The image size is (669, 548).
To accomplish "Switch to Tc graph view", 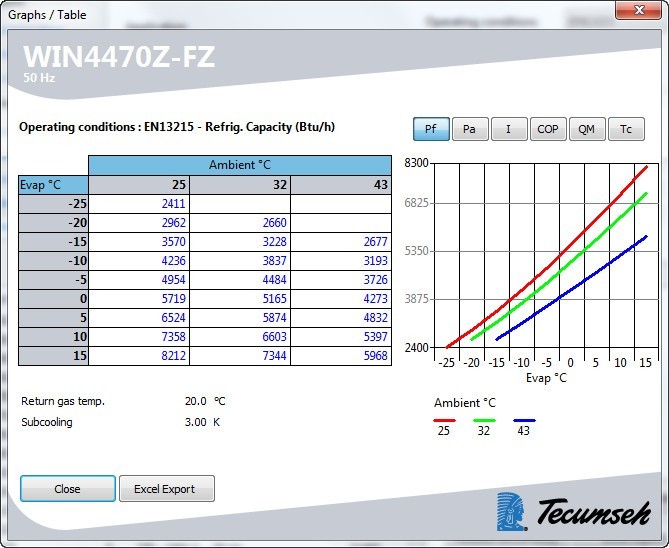I will coord(626,129).
